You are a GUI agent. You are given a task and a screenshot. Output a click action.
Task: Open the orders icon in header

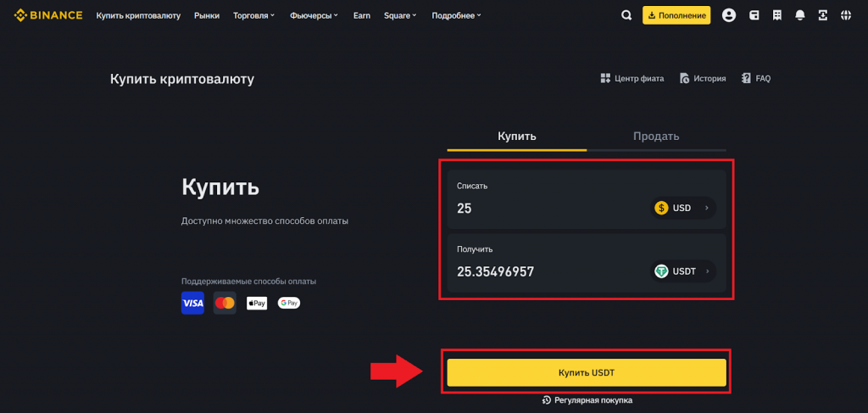click(x=777, y=15)
